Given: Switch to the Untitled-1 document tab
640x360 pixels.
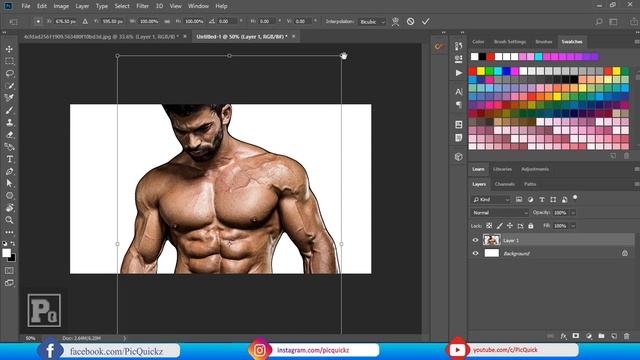Looking at the screenshot, I should click(242, 37).
